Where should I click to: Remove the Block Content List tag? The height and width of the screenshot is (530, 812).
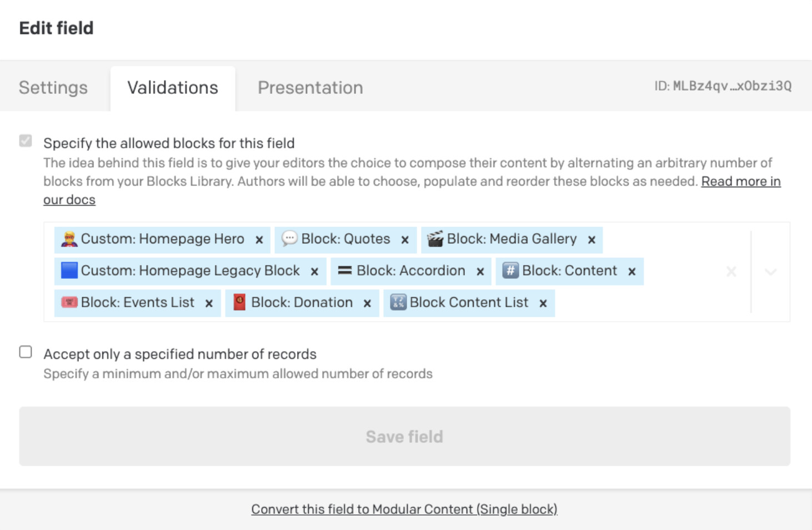pyautogui.click(x=543, y=303)
